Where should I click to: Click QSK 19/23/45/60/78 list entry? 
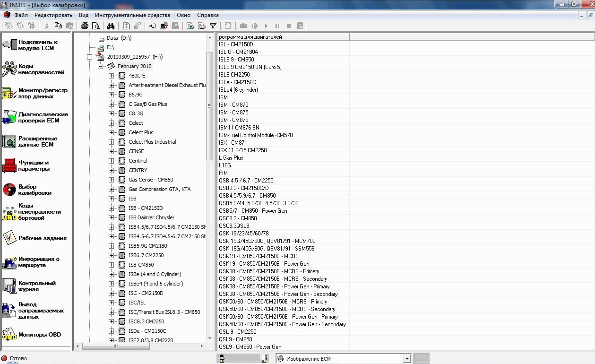click(244, 234)
